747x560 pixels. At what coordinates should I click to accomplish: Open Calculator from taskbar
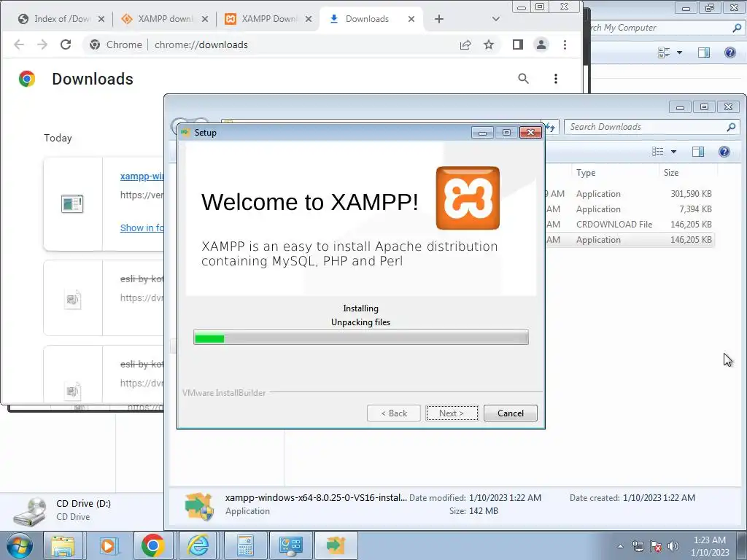[x=245, y=545]
